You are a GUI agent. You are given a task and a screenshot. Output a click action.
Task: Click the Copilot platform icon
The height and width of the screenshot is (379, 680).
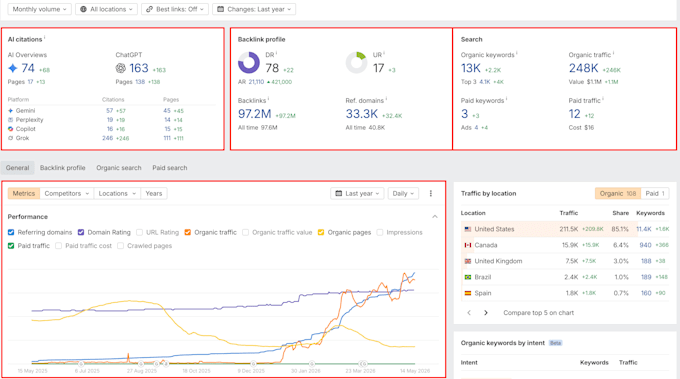click(10, 129)
